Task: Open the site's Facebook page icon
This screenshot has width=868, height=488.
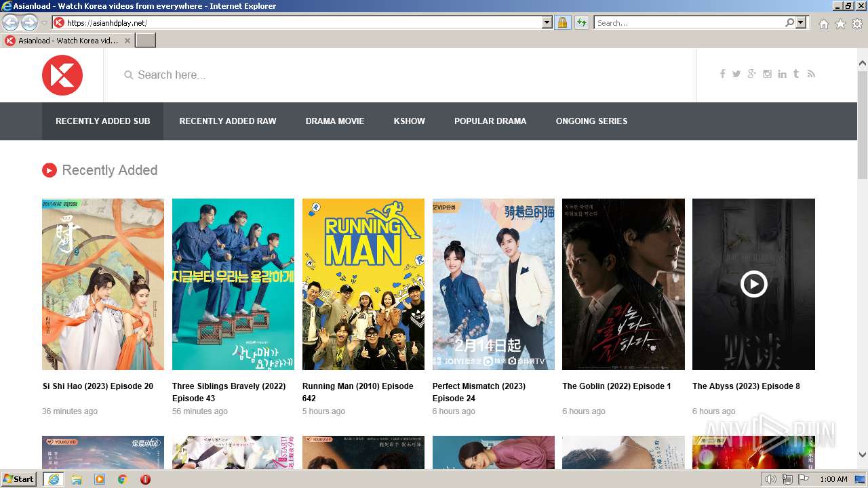Action: (x=722, y=74)
